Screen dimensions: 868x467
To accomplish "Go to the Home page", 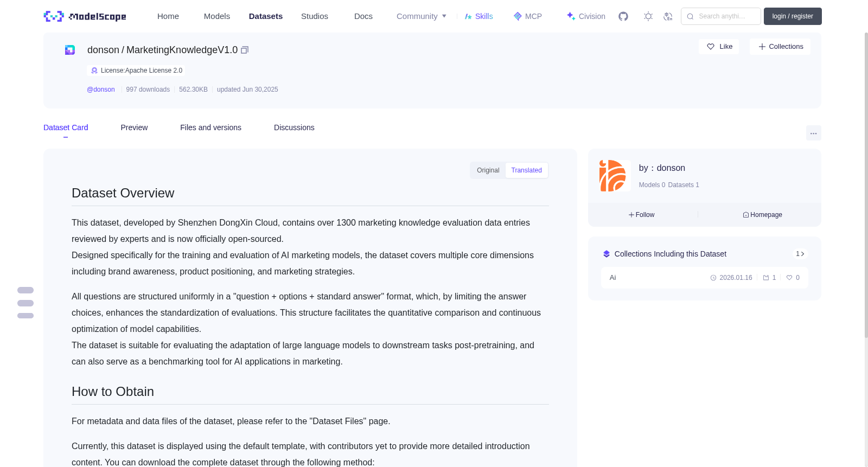I will 168,16.
